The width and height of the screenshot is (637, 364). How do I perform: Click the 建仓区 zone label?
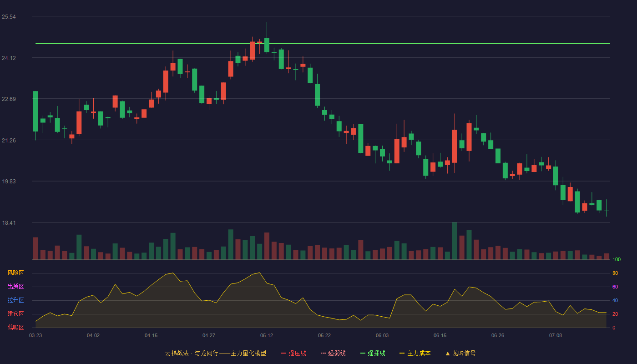pos(15,314)
